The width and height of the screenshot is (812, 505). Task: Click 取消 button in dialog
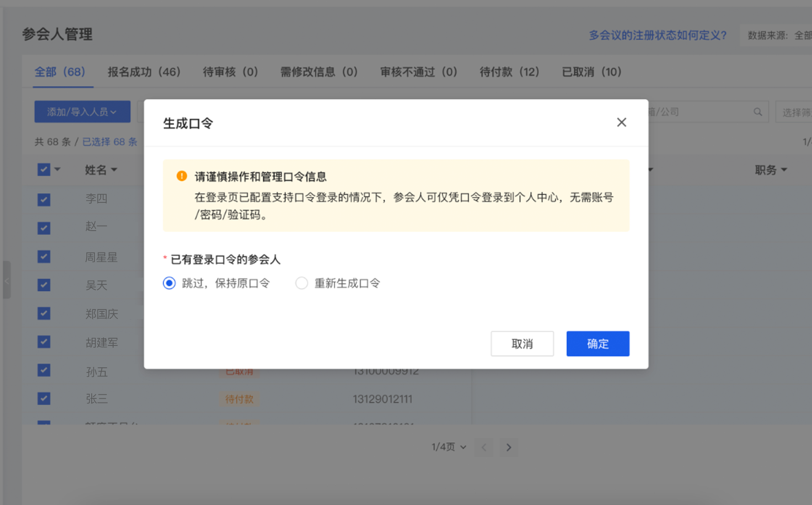click(x=522, y=344)
